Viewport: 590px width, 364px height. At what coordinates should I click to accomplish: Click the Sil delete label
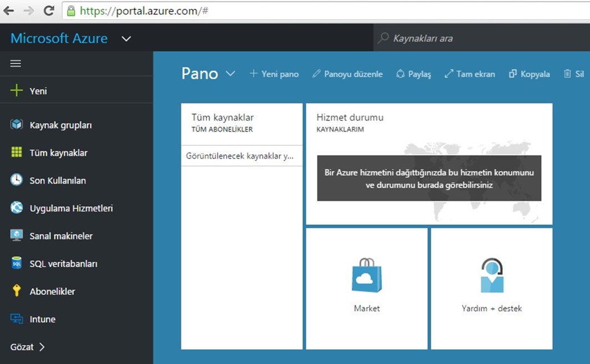pos(580,74)
